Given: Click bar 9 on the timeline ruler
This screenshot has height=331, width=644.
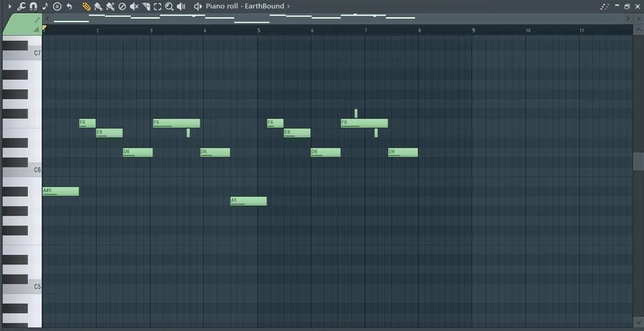Looking at the screenshot, I should pyautogui.click(x=473, y=30).
